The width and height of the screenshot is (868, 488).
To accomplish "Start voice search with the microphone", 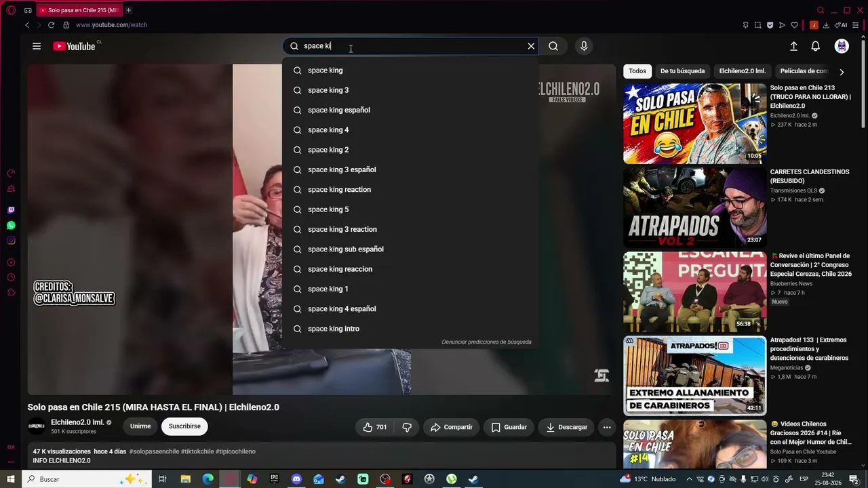I will (584, 46).
